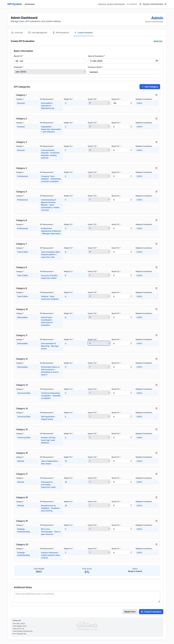Click the Result (%) stepper in Category 1
Image resolution: width=174 pixels, height=644 pixels.
click(x=131, y=103)
